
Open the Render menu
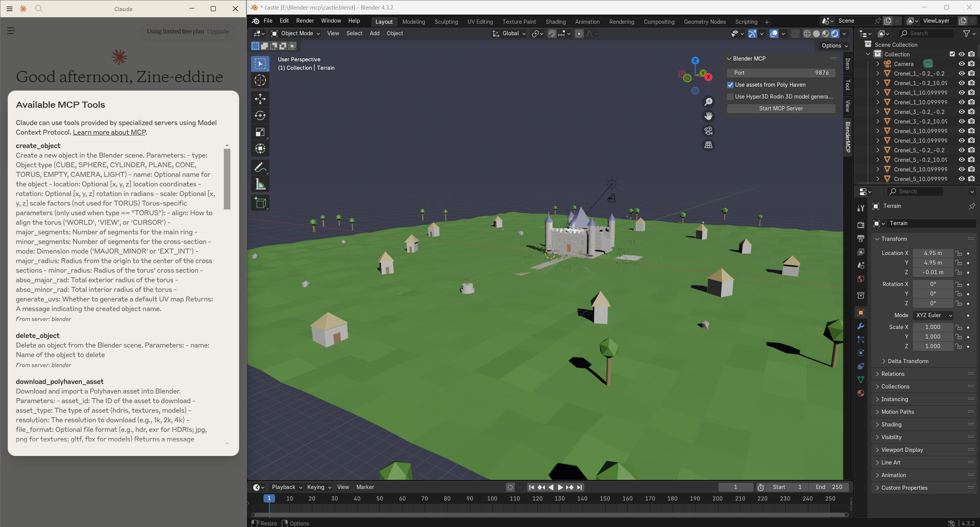pos(305,21)
